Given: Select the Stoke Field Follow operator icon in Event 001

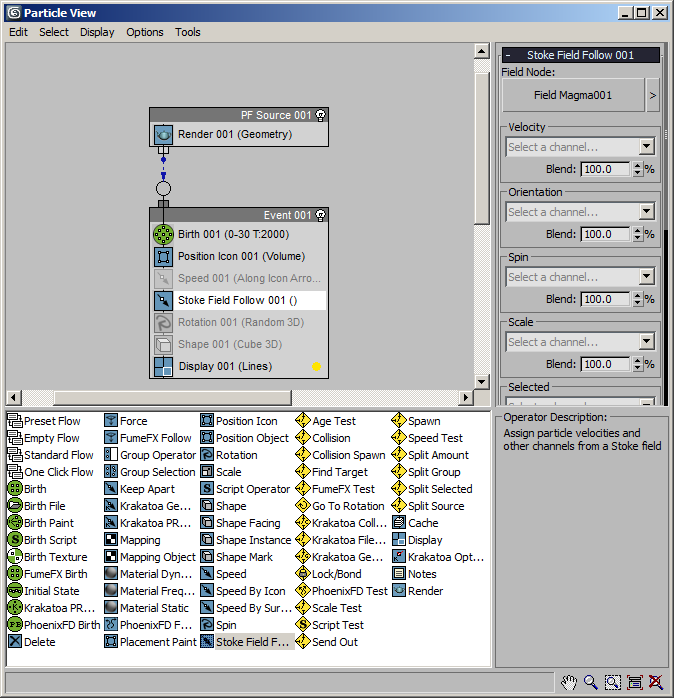Looking at the screenshot, I should pos(163,300).
